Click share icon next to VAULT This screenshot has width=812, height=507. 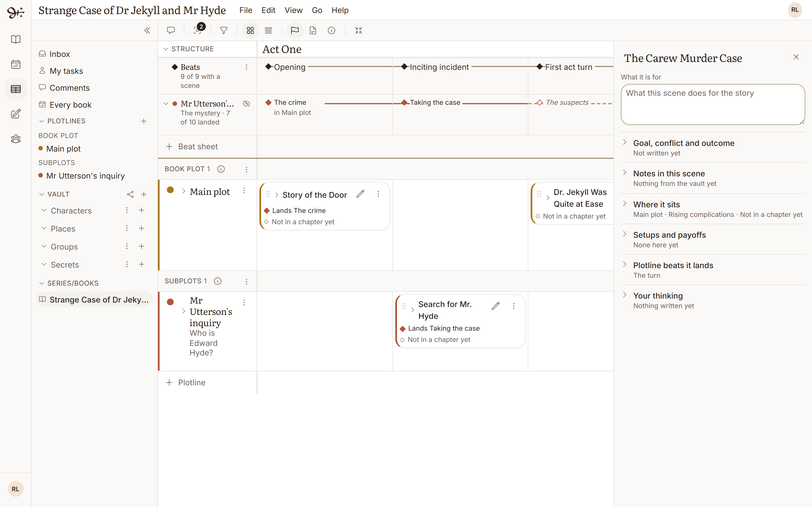pyautogui.click(x=130, y=194)
